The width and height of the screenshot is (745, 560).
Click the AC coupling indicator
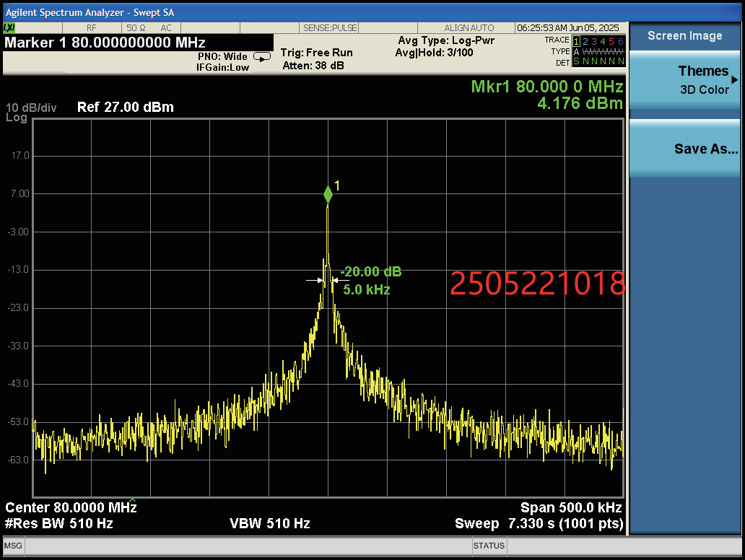click(166, 27)
